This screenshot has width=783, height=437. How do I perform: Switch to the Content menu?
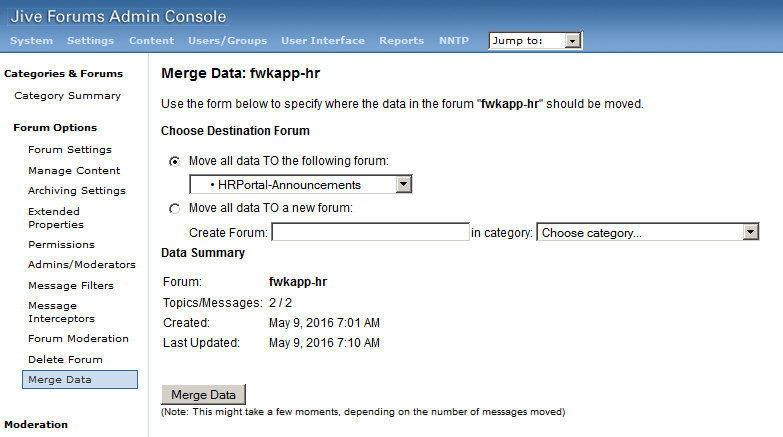coord(151,40)
